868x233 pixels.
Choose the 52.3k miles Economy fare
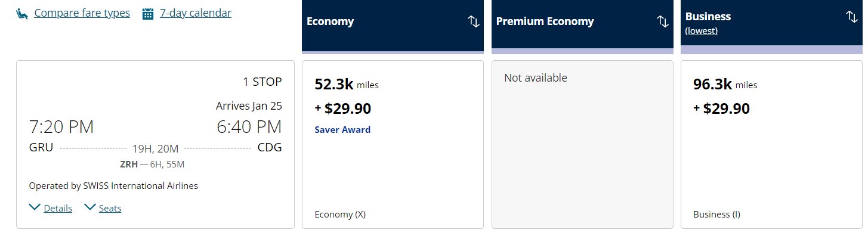point(393,144)
